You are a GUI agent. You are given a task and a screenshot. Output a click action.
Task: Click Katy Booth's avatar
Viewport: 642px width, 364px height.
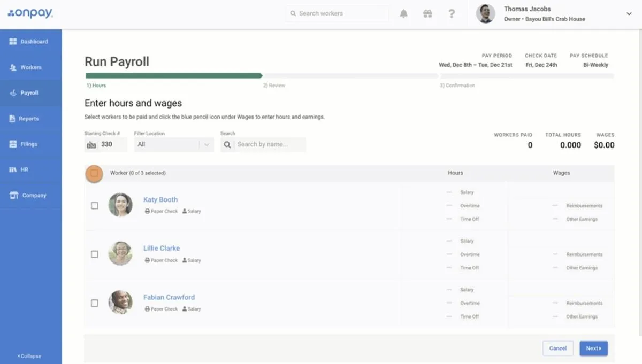tap(120, 205)
